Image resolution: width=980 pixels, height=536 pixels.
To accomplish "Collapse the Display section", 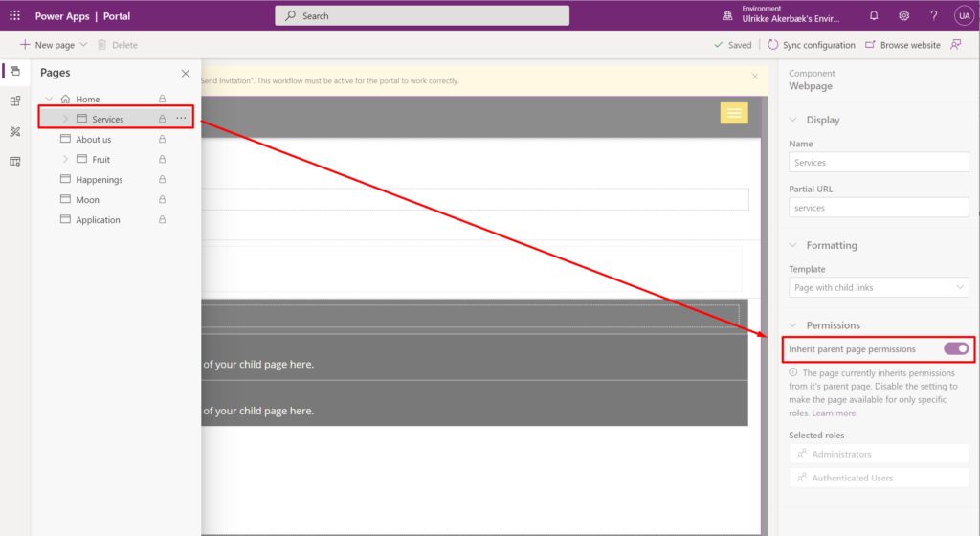I will point(793,120).
